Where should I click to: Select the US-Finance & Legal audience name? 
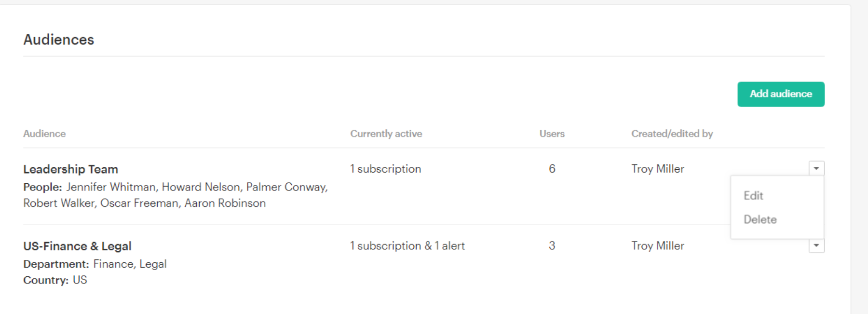77,246
